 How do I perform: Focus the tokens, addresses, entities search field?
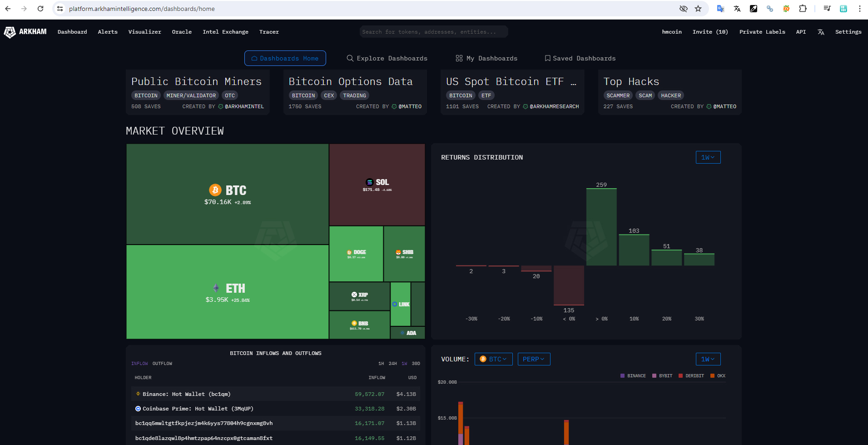(x=433, y=32)
